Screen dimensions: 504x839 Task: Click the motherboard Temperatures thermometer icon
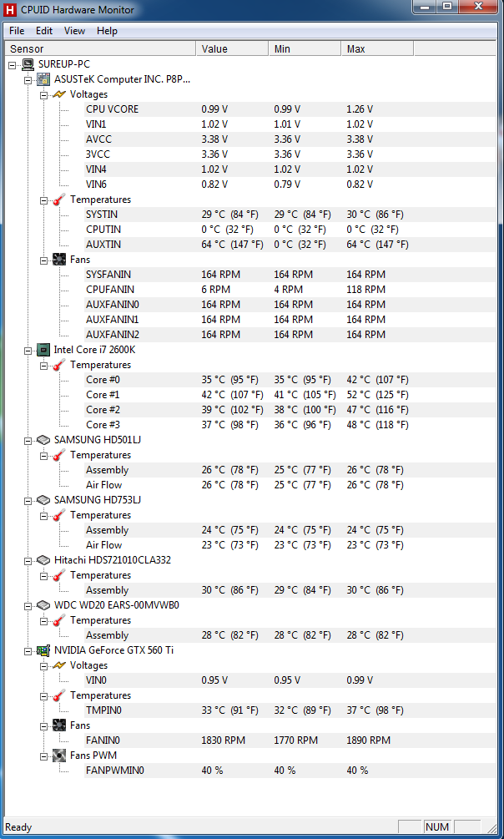click(x=59, y=200)
